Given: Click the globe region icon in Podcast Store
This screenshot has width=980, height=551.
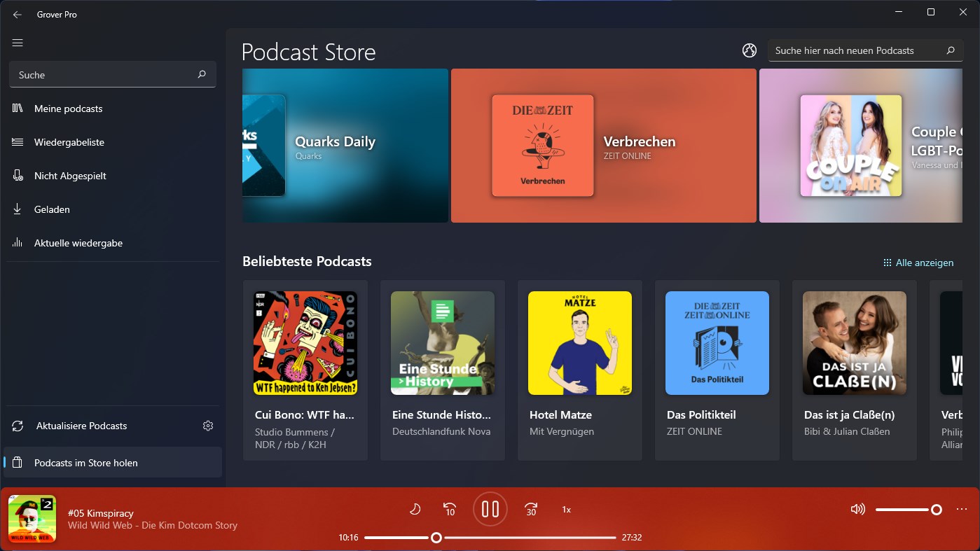Looking at the screenshot, I should tap(750, 50).
